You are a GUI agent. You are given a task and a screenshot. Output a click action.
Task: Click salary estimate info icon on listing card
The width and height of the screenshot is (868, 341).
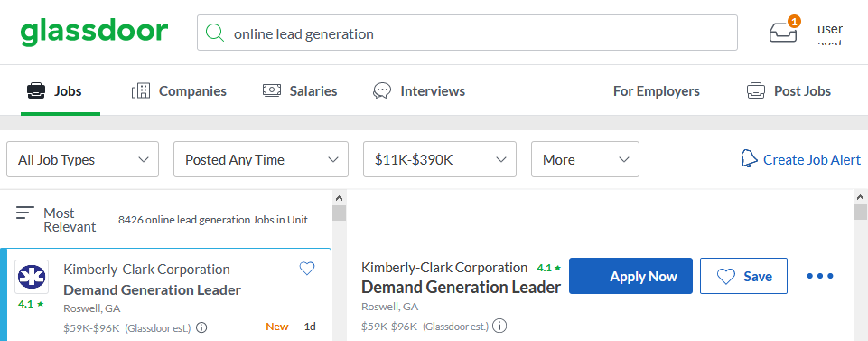(201, 327)
